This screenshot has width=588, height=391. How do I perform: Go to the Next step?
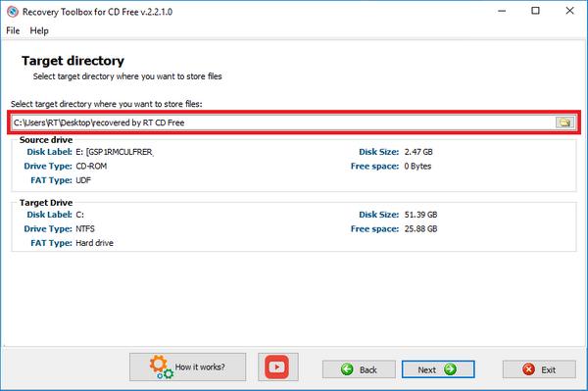click(x=438, y=369)
